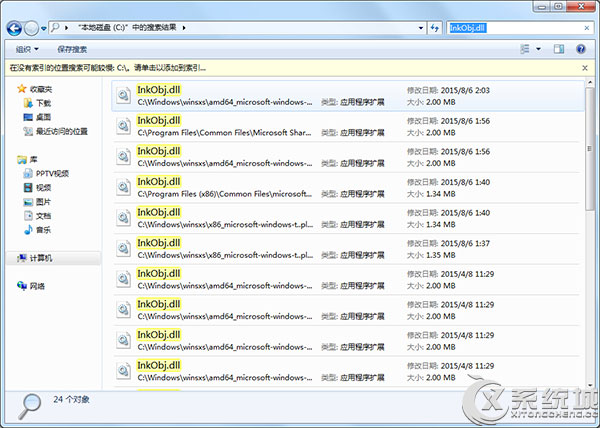
Task: Select InkObj.dll in Program Files (x86) folder
Action: (x=347, y=188)
